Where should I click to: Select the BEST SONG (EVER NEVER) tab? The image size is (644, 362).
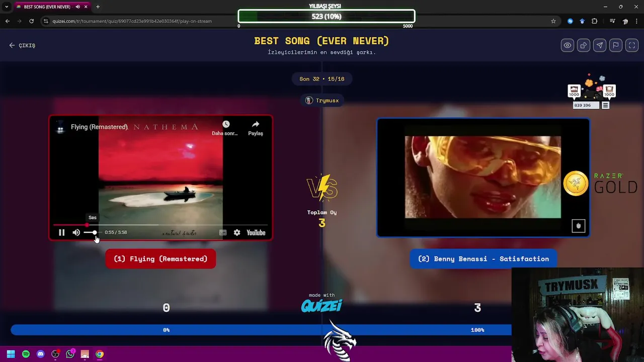click(x=47, y=7)
